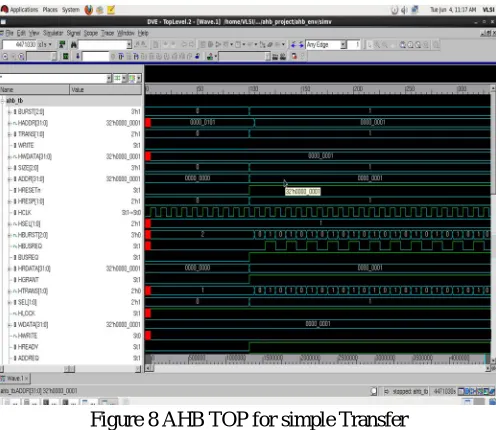Launch Firefox from the top panel
The width and height of the screenshot is (496, 430).
[89, 10]
